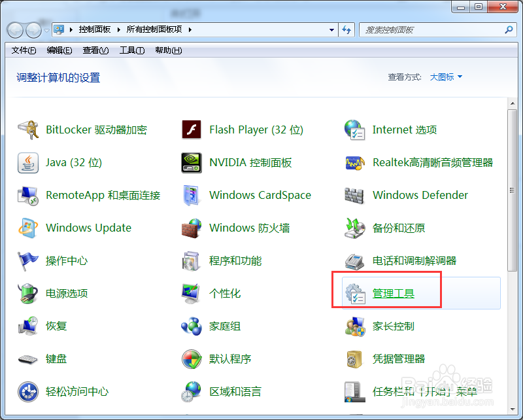Click the search magnifier button

pyautogui.click(x=509, y=29)
